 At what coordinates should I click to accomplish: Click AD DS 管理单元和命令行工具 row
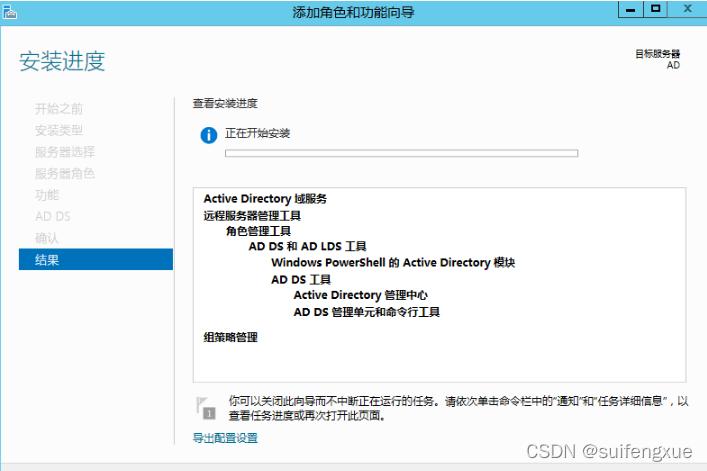coord(367,312)
